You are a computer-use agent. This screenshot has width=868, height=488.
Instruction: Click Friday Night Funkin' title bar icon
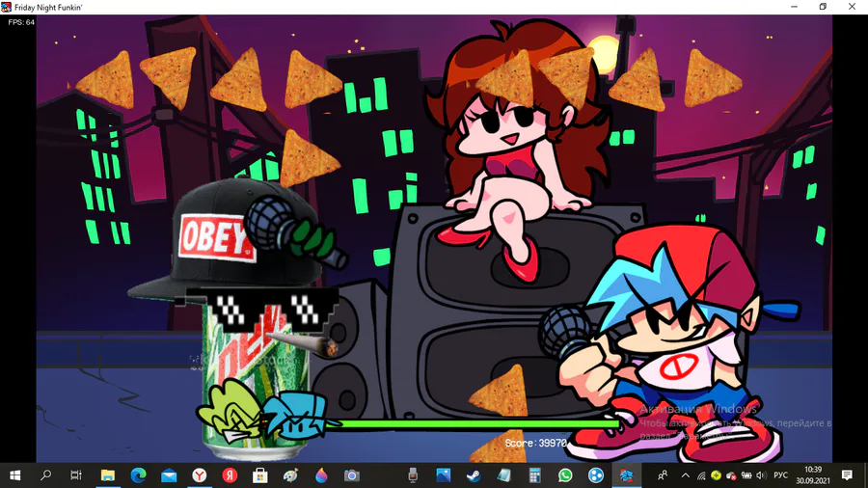coord(6,7)
